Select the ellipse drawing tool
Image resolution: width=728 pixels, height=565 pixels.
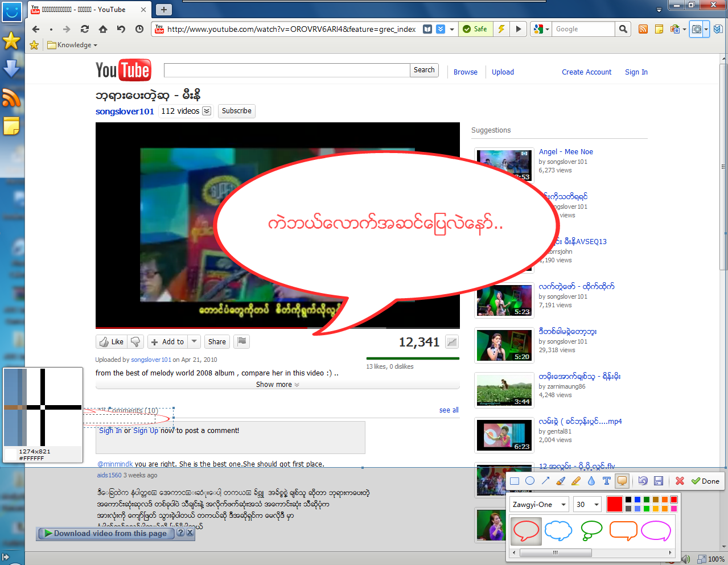[x=530, y=481]
